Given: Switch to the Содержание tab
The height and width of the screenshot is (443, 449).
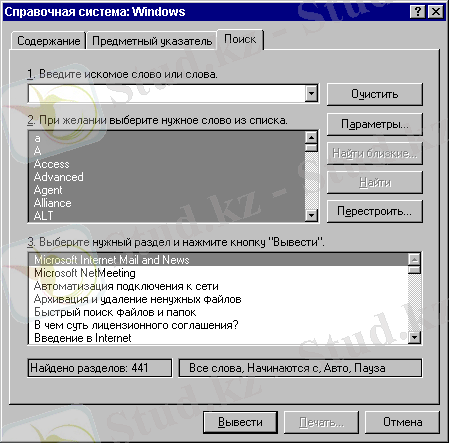Looking at the screenshot, I should click(48, 41).
